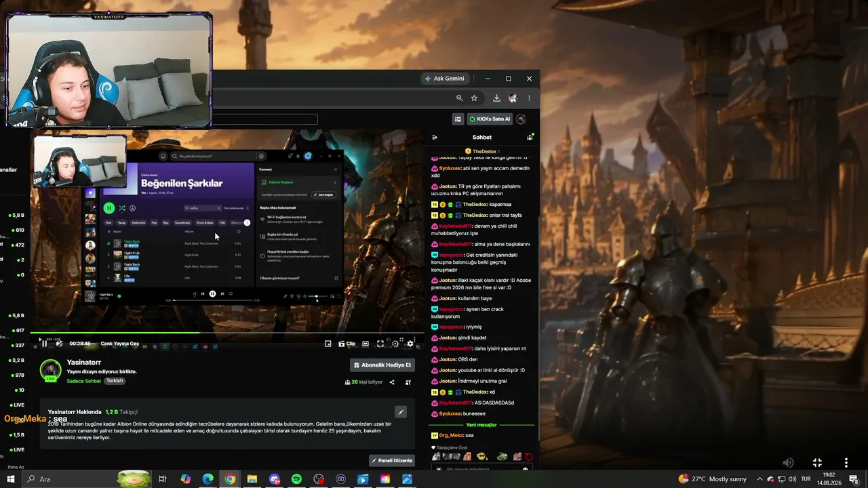
Task: Toggle mute on the outer video player
Action: pos(788,462)
